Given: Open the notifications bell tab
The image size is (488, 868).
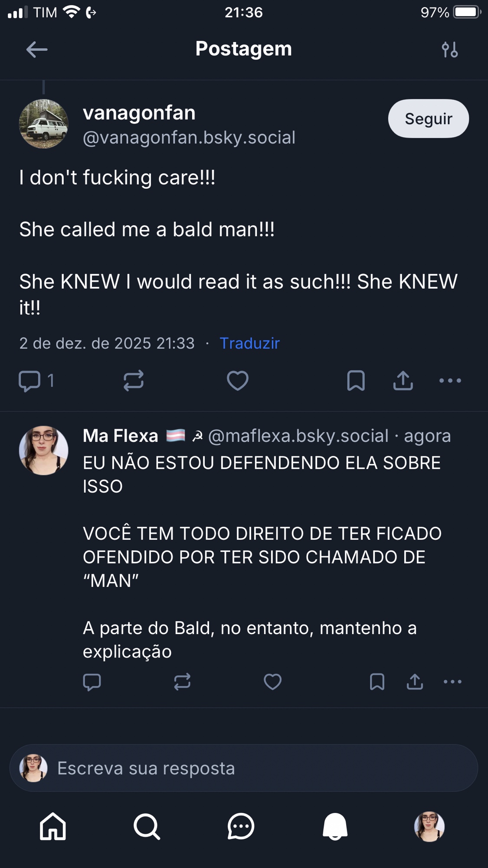Looking at the screenshot, I should point(335,826).
